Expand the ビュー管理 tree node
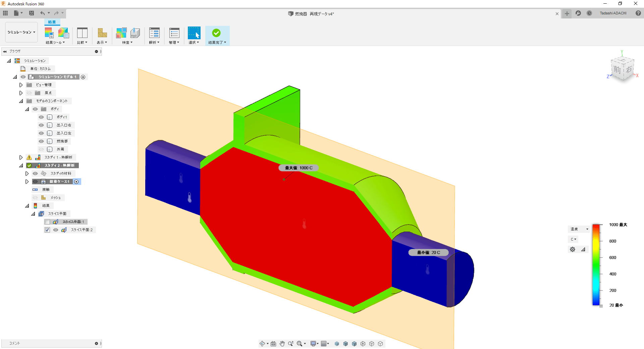Screen dimensions: 644x349 [x=21, y=85]
